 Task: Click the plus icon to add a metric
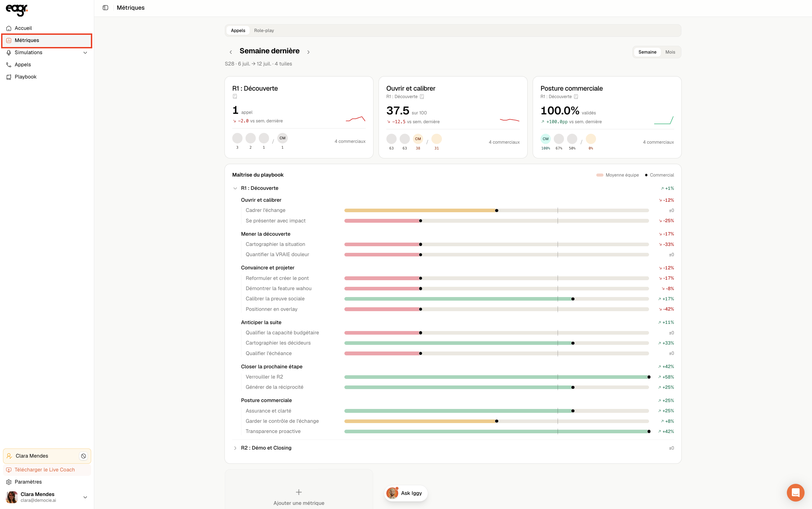(299, 492)
